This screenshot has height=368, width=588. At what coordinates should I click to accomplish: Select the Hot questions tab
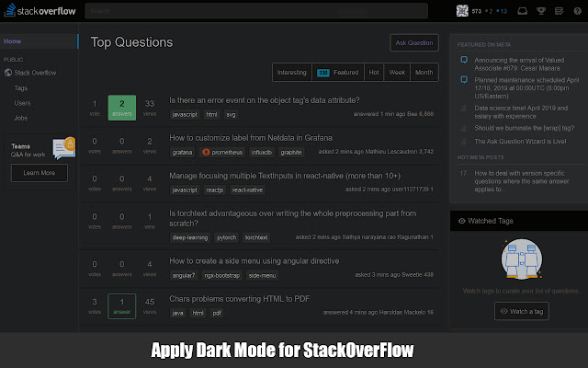374,72
